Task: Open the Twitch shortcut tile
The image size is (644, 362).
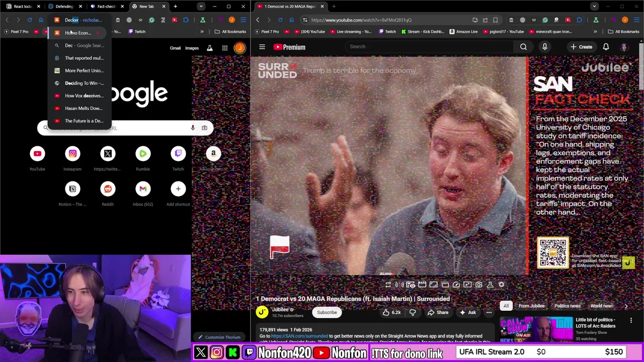Action: click(x=178, y=153)
